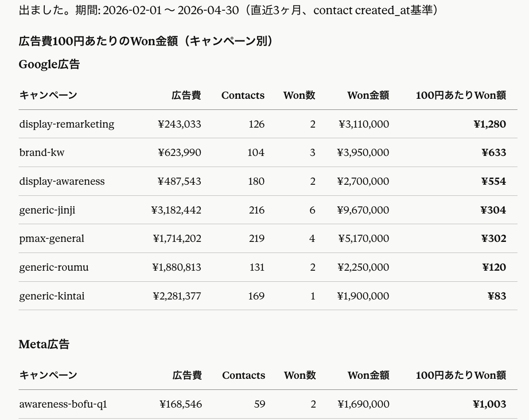Click Meta table's Won金額 column header

coord(369,375)
